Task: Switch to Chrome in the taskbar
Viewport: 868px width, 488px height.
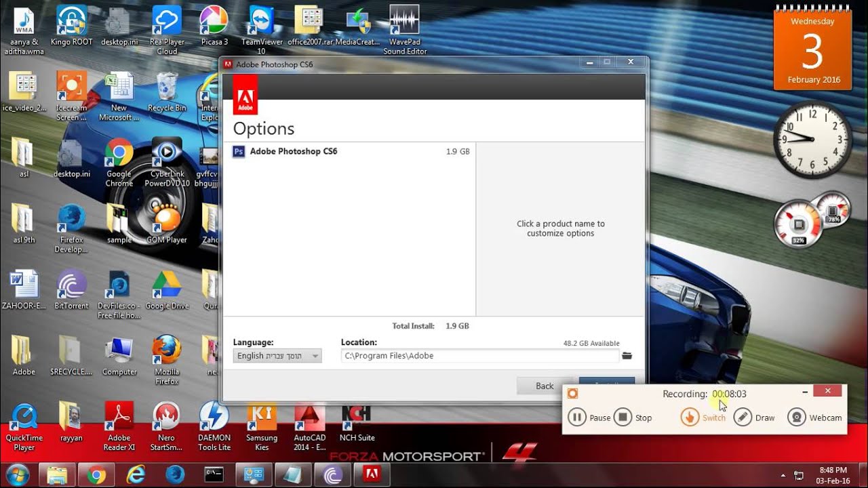Action: point(96,474)
